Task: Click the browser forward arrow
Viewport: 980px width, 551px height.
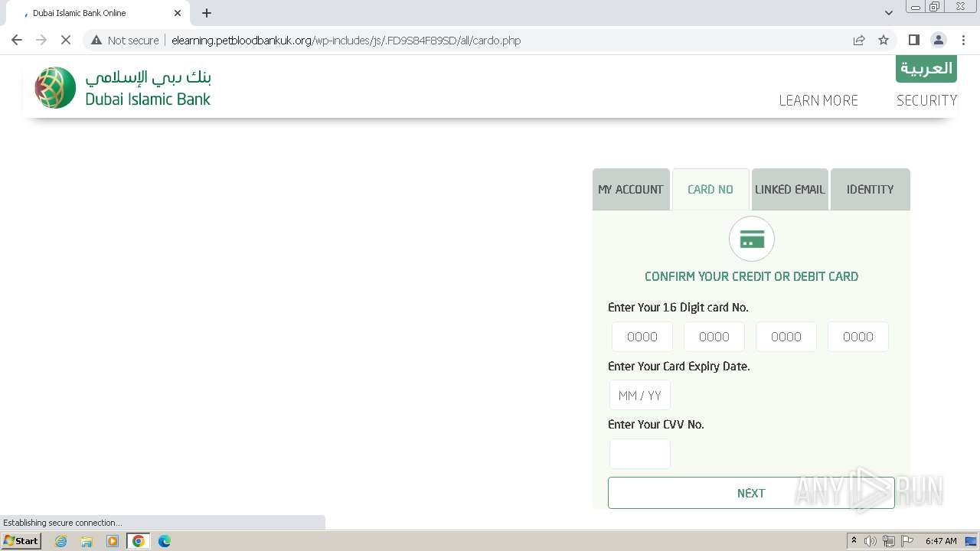Action: tap(41, 40)
